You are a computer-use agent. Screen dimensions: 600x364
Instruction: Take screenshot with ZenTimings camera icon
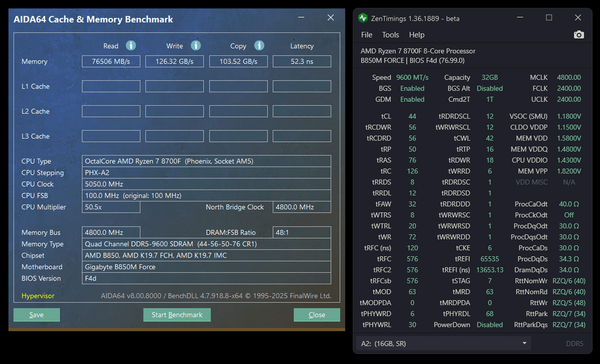579,34
